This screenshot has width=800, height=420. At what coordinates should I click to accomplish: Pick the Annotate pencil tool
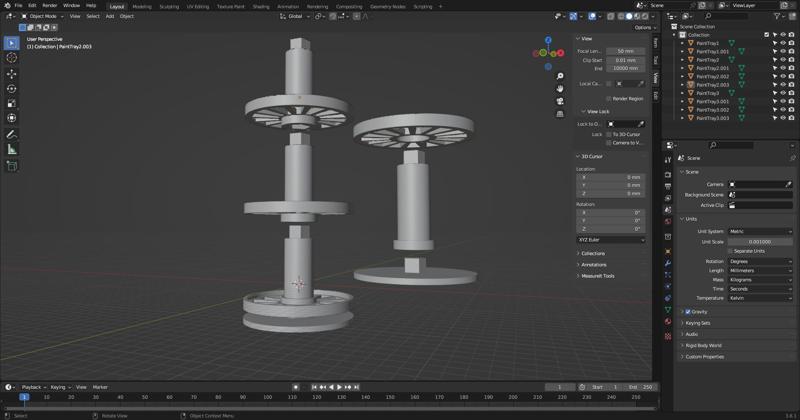click(12, 134)
